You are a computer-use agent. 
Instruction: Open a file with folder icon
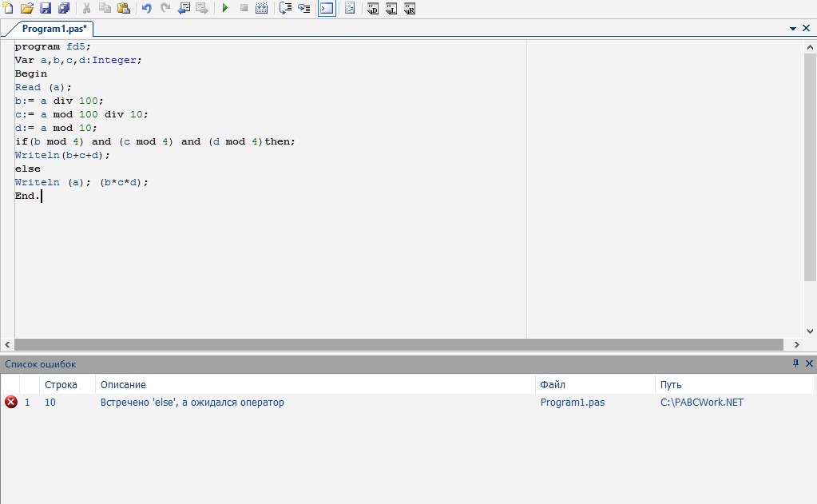[26, 9]
